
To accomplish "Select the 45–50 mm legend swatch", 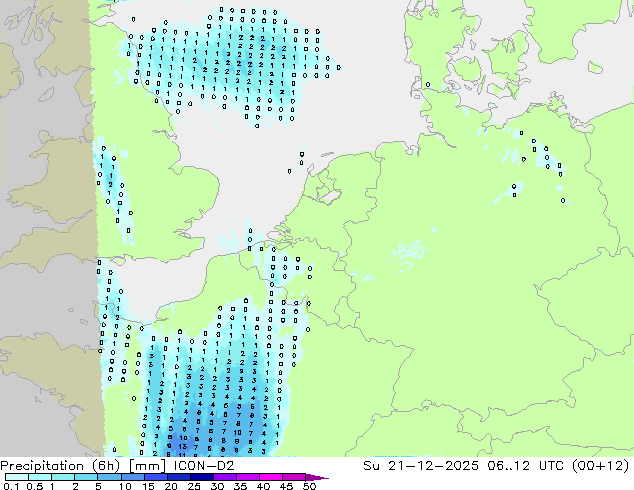I will coord(293,477).
